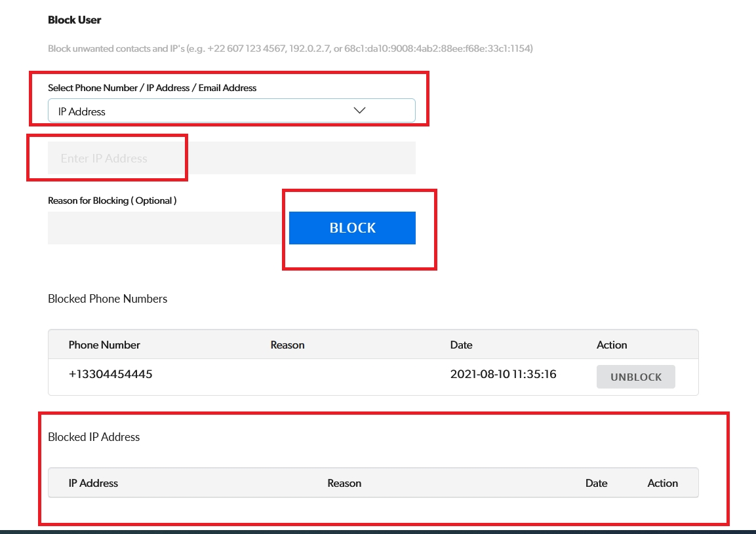The height and width of the screenshot is (534, 756).
Task: Click the Phone Number column header
Action: click(x=104, y=345)
